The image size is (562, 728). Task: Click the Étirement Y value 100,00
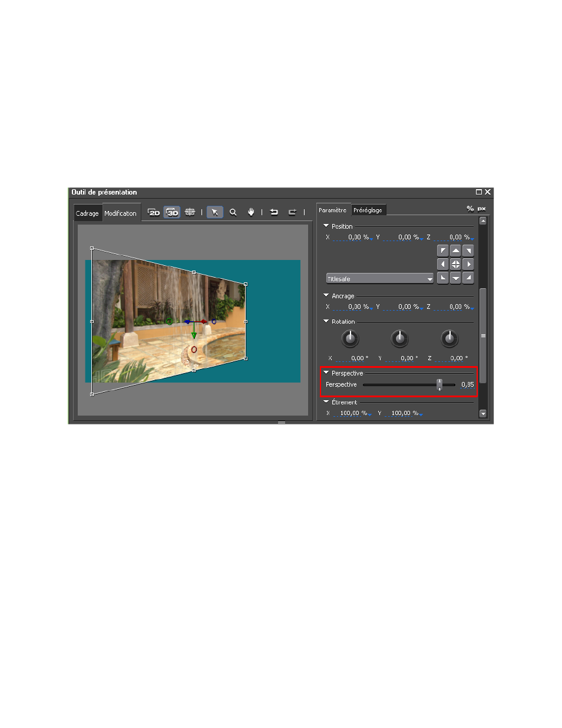tap(401, 413)
